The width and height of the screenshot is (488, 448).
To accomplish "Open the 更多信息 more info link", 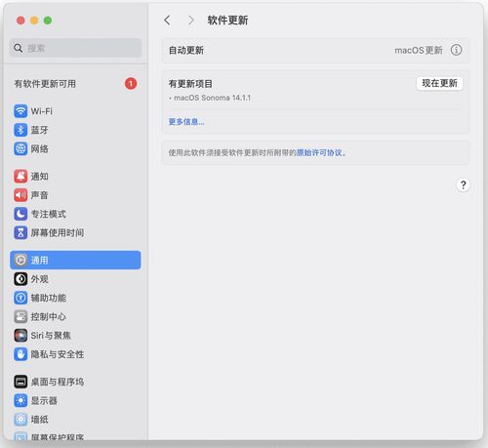I will click(x=186, y=122).
